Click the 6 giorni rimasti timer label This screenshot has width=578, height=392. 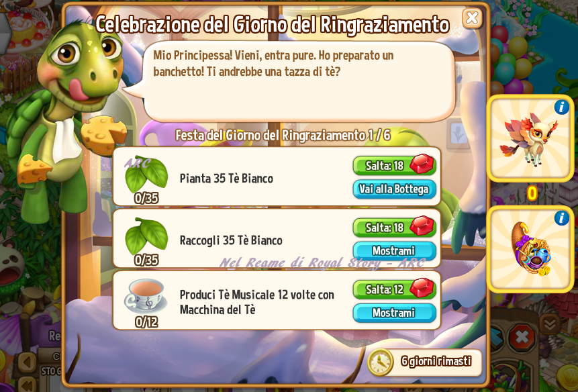(x=436, y=361)
